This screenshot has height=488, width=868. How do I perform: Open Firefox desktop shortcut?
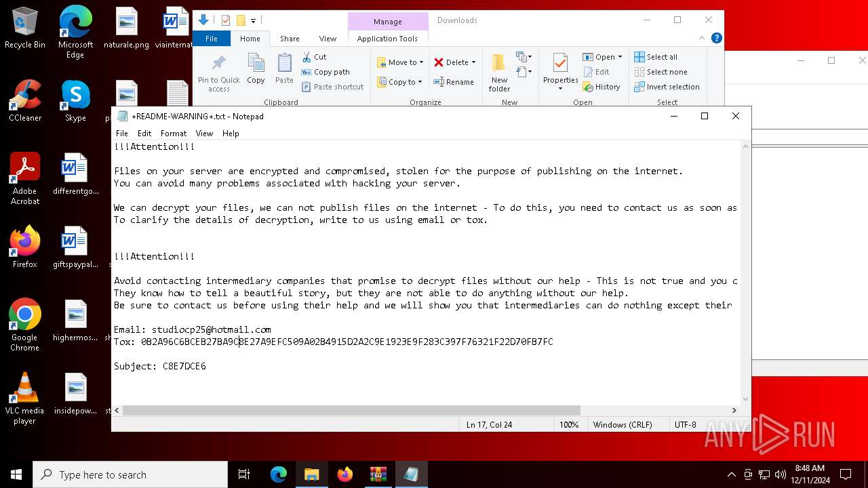25,247
